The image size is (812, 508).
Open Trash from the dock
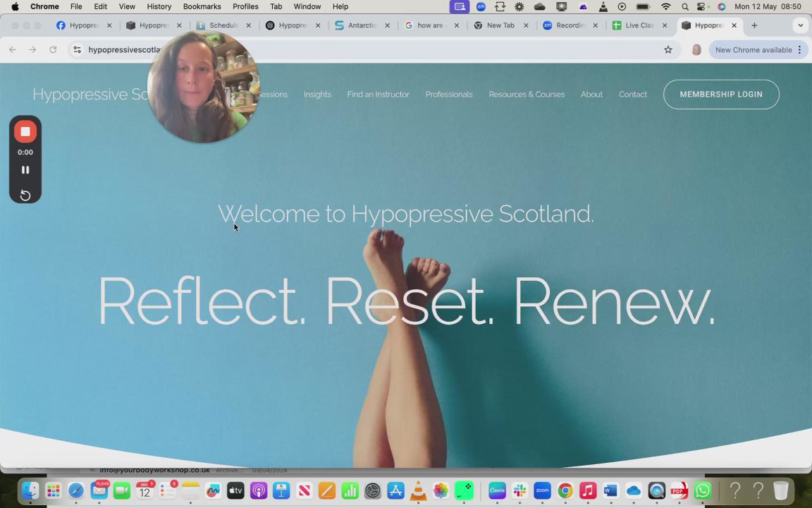click(x=780, y=490)
